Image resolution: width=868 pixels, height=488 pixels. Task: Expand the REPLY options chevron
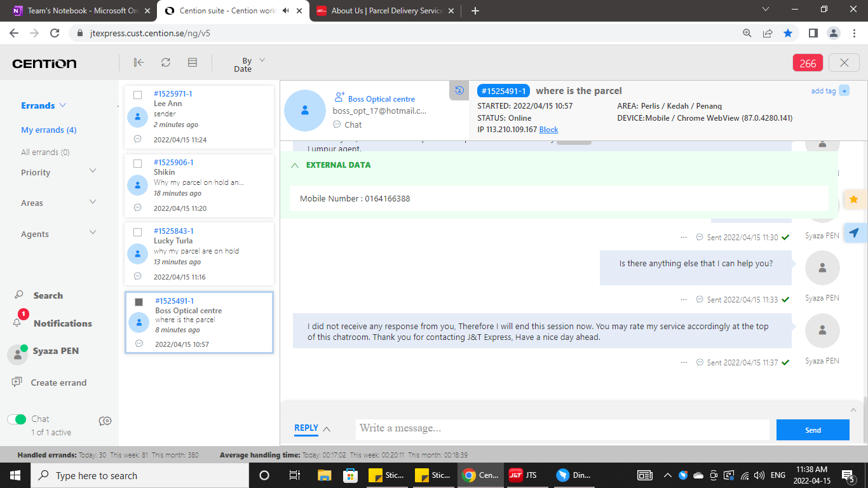click(x=327, y=430)
